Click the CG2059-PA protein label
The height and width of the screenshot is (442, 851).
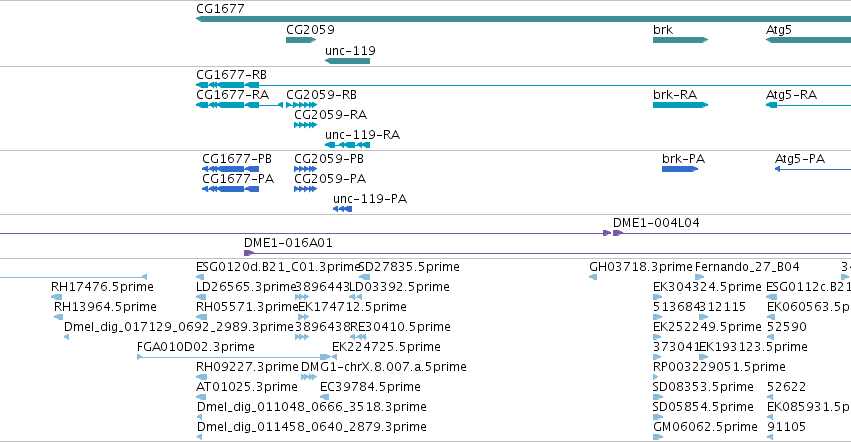pyautogui.click(x=330, y=179)
